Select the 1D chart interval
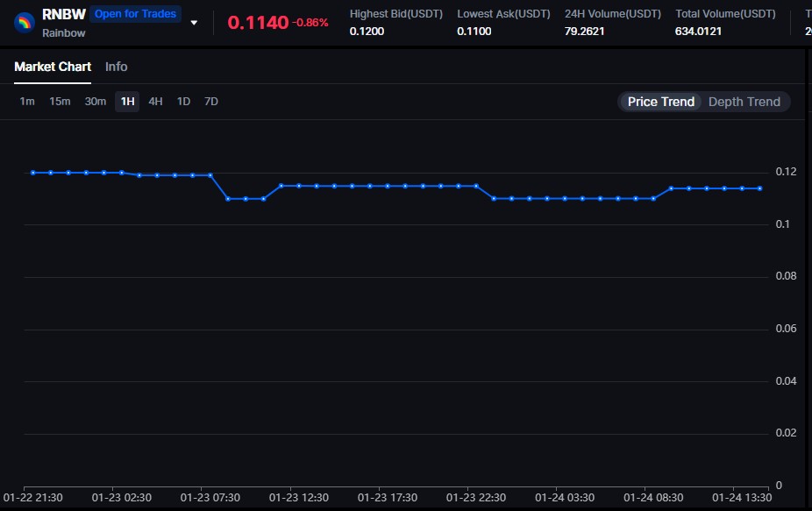 (183, 102)
